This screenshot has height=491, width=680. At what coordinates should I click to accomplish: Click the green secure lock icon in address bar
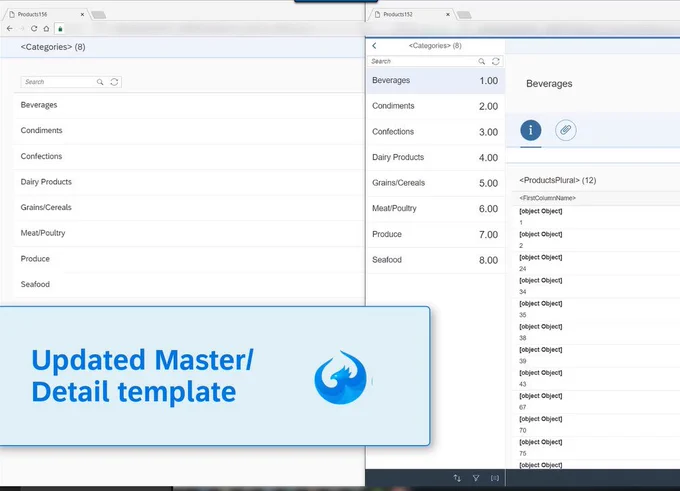click(60, 29)
